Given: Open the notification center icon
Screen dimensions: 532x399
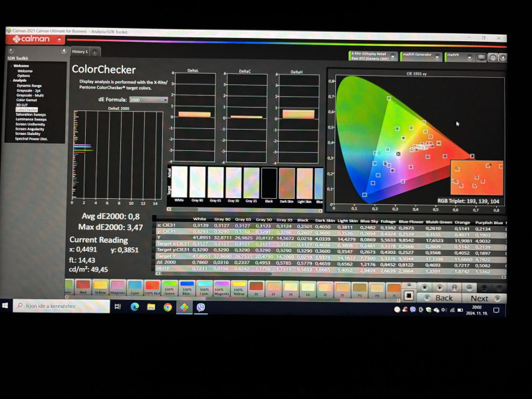Looking at the screenshot, I should tap(496, 310).
